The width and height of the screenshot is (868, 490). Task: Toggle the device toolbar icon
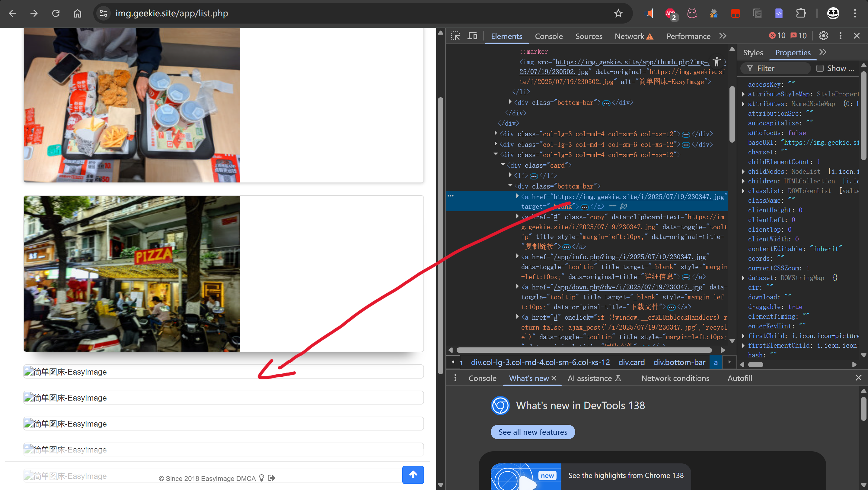(x=472, y=36)
